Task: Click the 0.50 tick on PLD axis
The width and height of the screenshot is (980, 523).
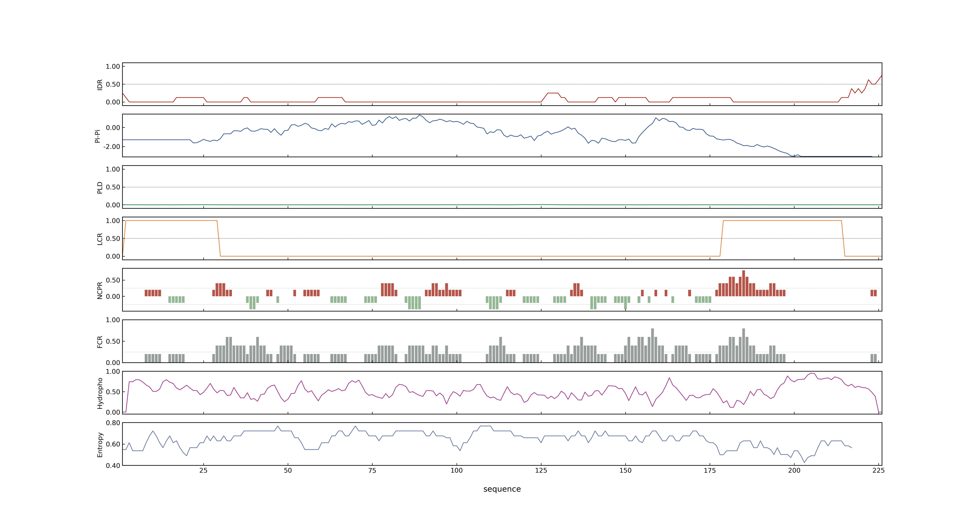Action: point(113,187)
